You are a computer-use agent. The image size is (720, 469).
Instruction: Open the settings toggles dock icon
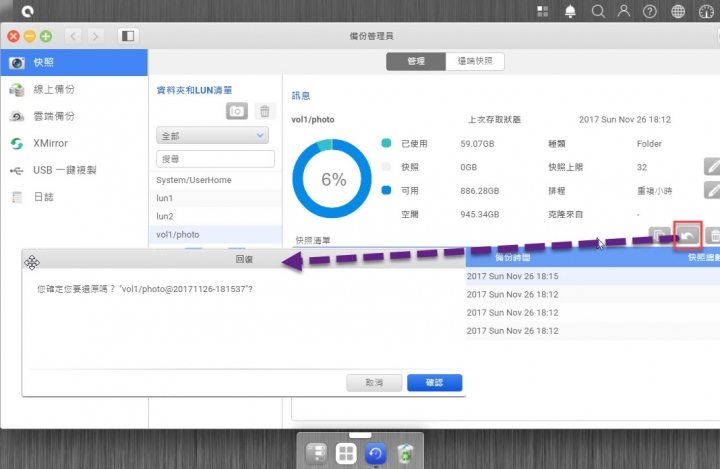(x=316, y=454)
